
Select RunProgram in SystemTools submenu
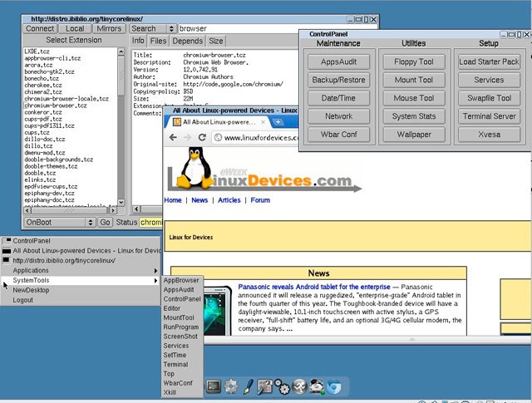click(182, 327)
